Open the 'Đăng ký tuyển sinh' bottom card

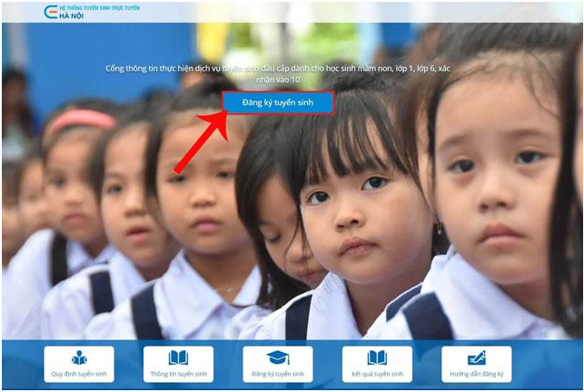click(x=278, y=364)
